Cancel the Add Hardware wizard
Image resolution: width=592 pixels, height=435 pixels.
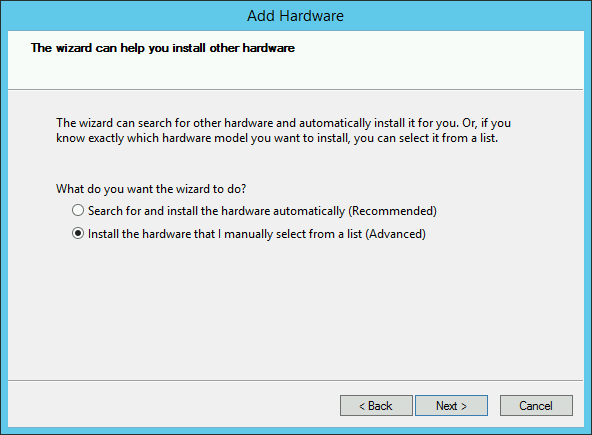pos(536,406)
